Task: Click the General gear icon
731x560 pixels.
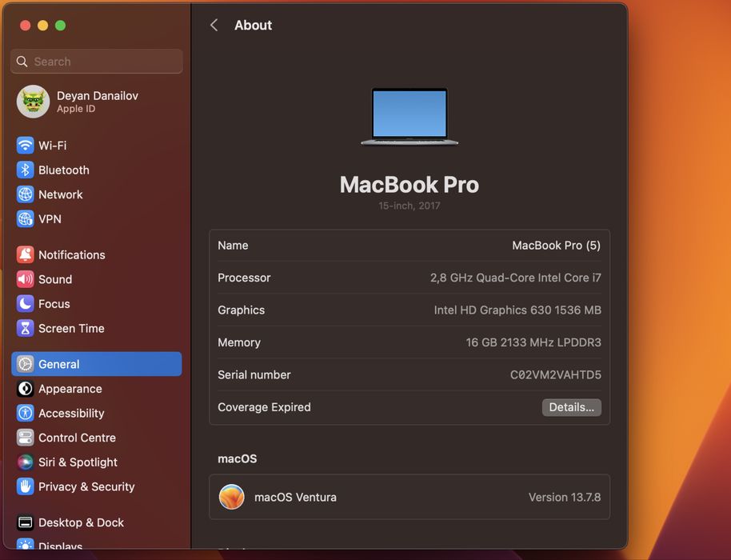Action: click(x=25, y=364)
